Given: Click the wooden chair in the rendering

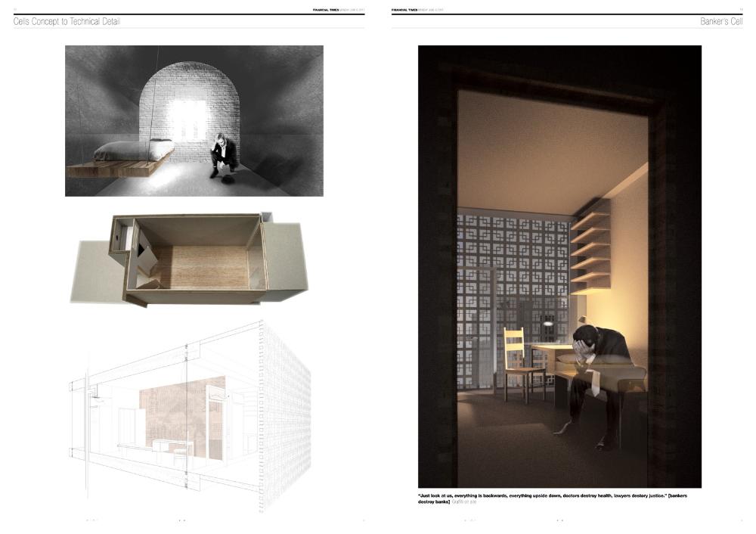Looking at the screenshot, I should point(522,363).
